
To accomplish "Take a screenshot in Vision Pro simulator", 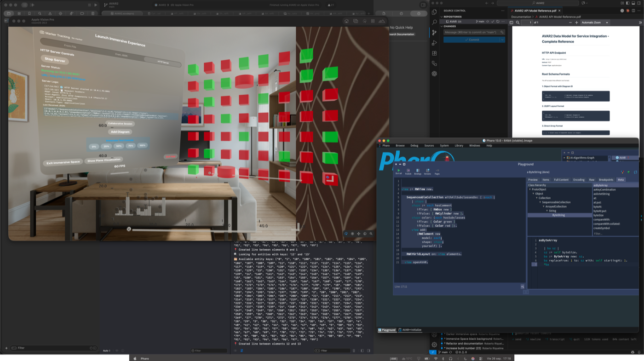I will point(356,21).
